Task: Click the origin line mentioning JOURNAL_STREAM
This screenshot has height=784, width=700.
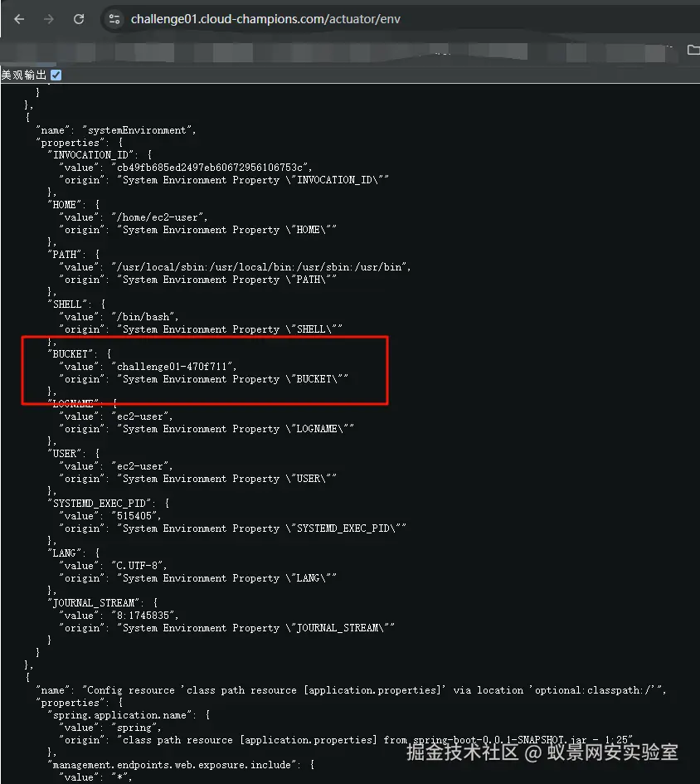Action: (x=226, y=627)
